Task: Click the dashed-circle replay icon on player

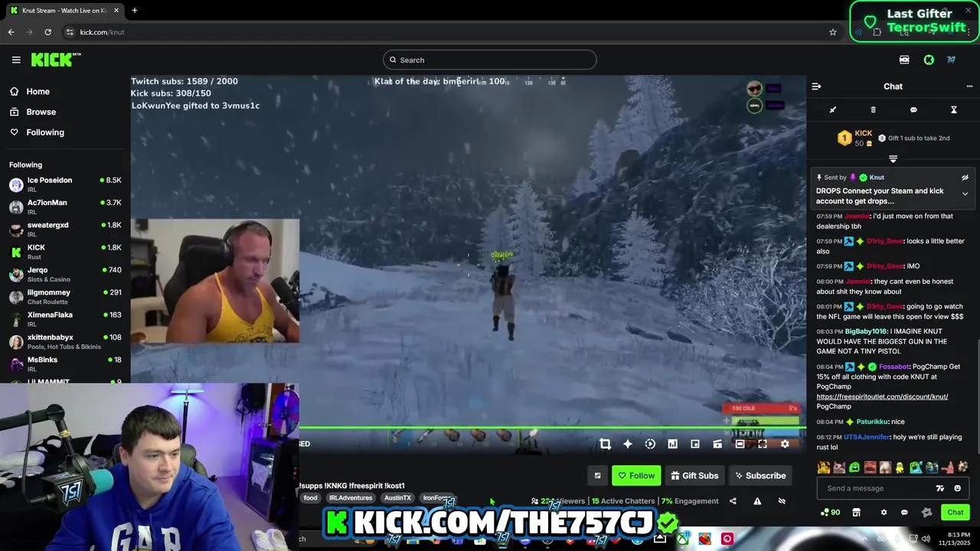Action: pos(650,444)
